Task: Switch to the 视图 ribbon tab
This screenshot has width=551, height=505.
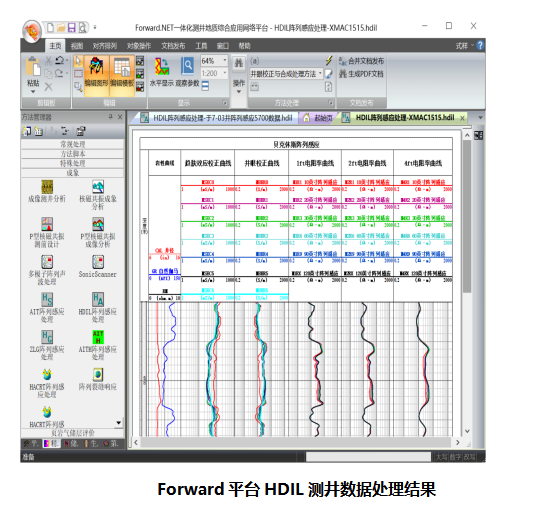Action: coord(77,46)
